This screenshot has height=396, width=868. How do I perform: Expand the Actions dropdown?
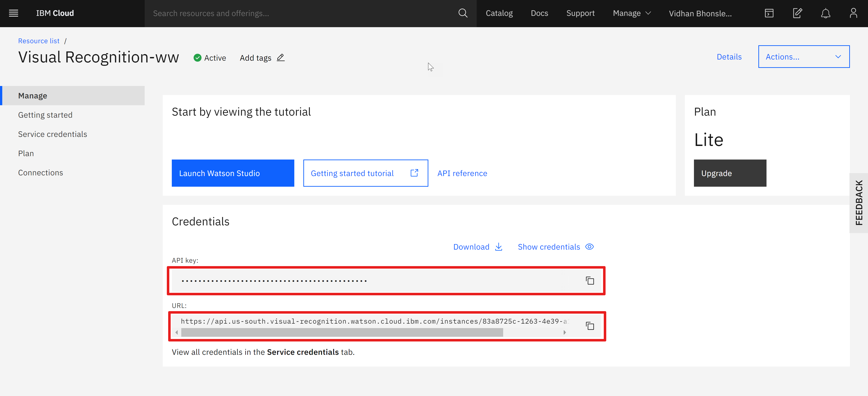coord(804,57)
